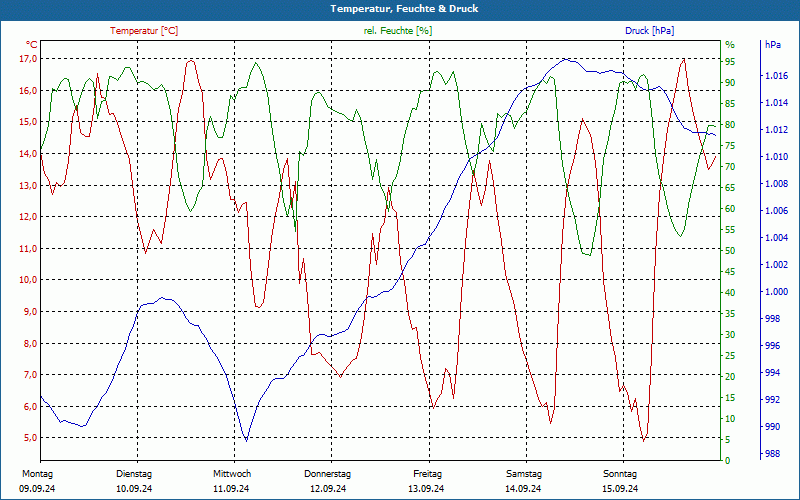Click the 'Sonntag' day label
The width and height of the screenshot is (800, 500).
click(x=620, y=474)
